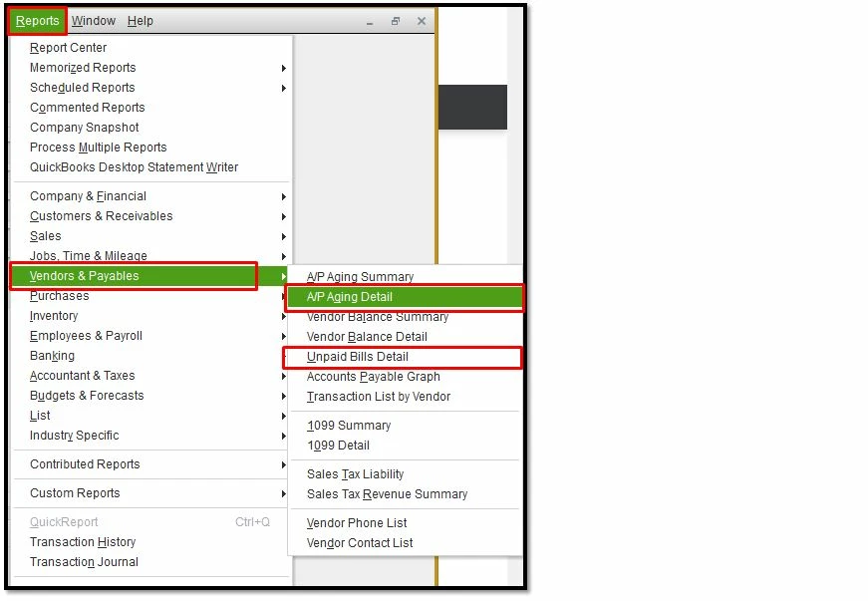The width and height of the screenshot is (868, 601).
Task: Minimize the document window
Action: 370,22
